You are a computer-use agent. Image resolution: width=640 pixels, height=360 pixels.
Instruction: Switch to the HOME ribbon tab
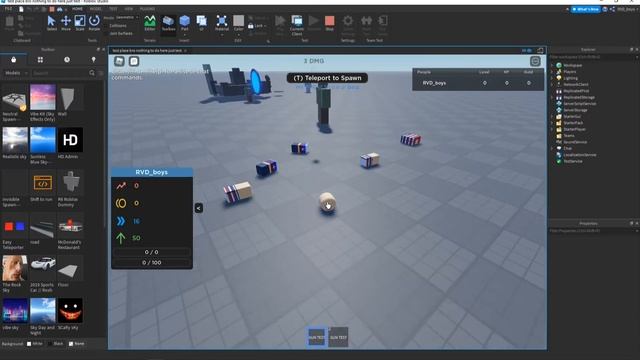coord(77,9)
